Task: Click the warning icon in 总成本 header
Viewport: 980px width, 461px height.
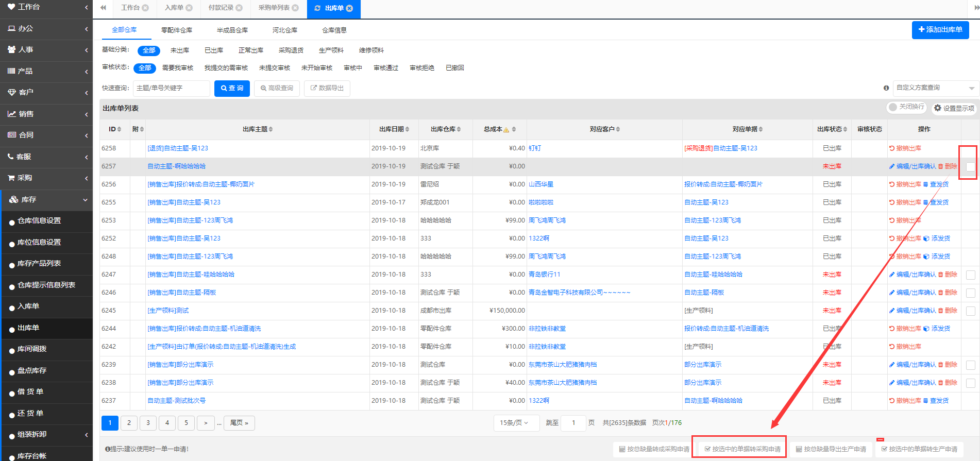Action: 506,130
